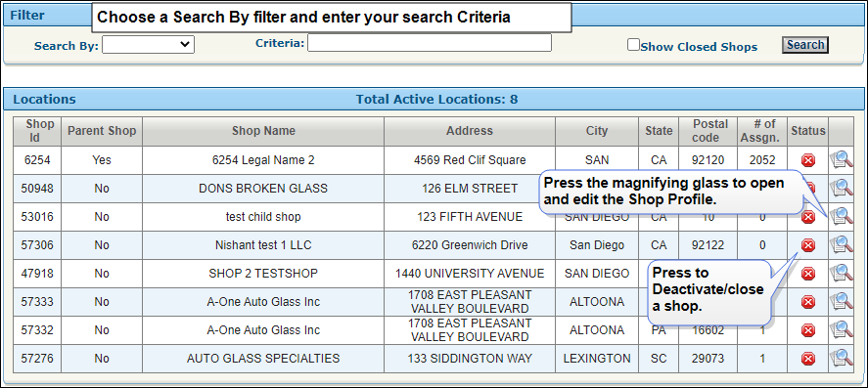The width and height of the screenshot is (868, 388).
Task: Open profile magnifier for shop 57333
Action: tap(842, 302)
